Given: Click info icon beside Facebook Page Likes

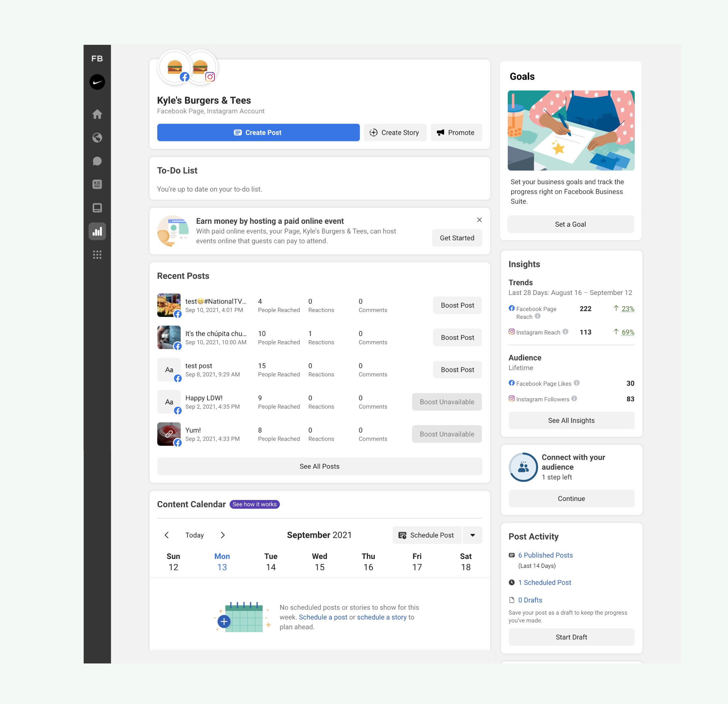Looking at the screenshot, I should (x=576, y=383).
